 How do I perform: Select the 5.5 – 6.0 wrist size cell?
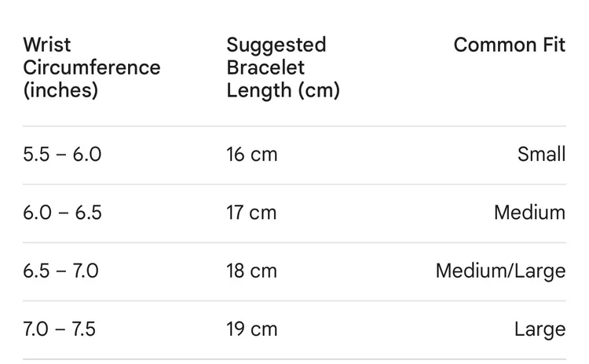pos(62,154)
